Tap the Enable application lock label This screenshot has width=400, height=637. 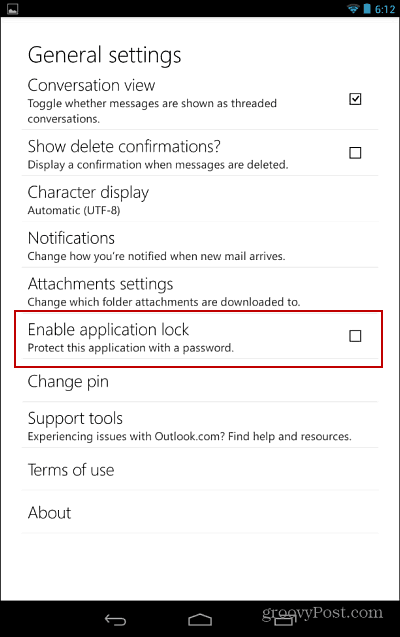click(x=108, y=330)
